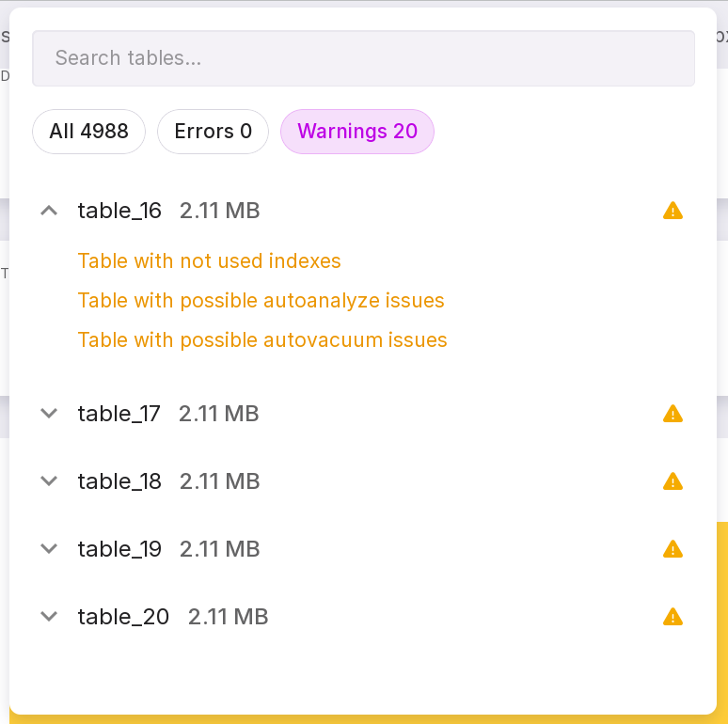Select the Warnings 20 filter
The width and height of the screenshot is (728, 724).
point(357,132)
